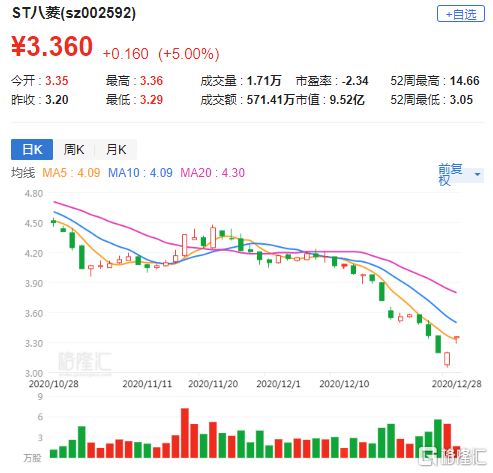
Task: Click the ST八菱(sz002592) stock title
Action: [74, 13]
